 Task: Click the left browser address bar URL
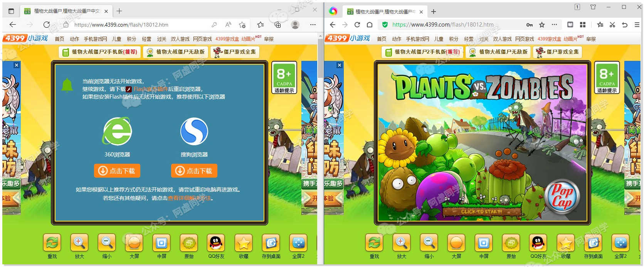[121, 25]
